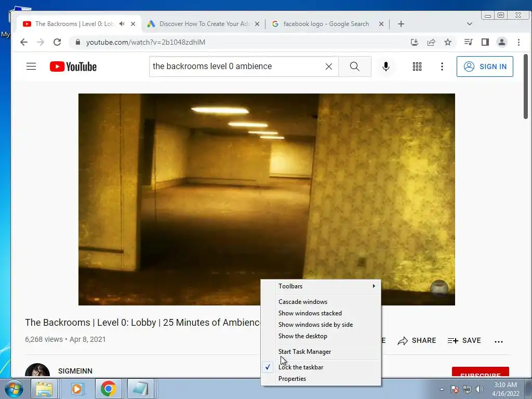Close the facebook logo search tab
The width and height of the screenshot is (532, 399).
pyautogui.click(x=381, y=24)
